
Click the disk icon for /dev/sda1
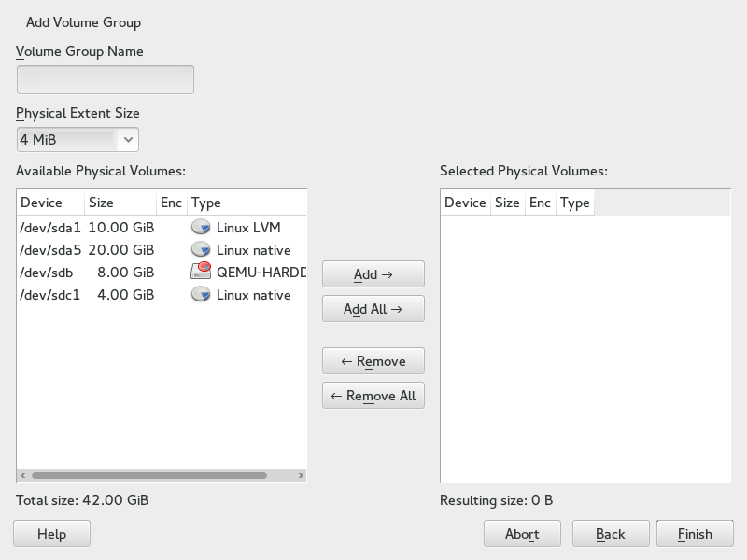coord(200,227)
